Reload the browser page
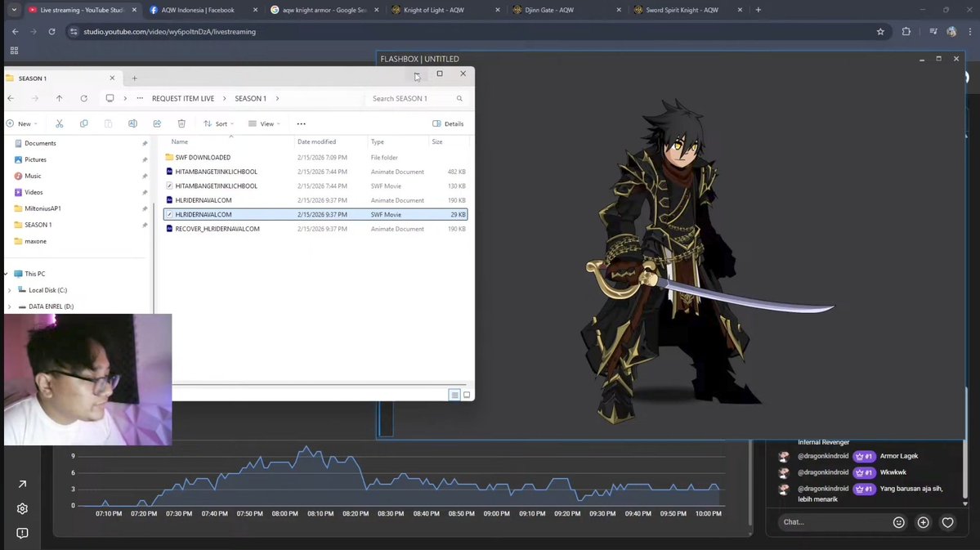 pyautogui.click(x=51, y=32)
